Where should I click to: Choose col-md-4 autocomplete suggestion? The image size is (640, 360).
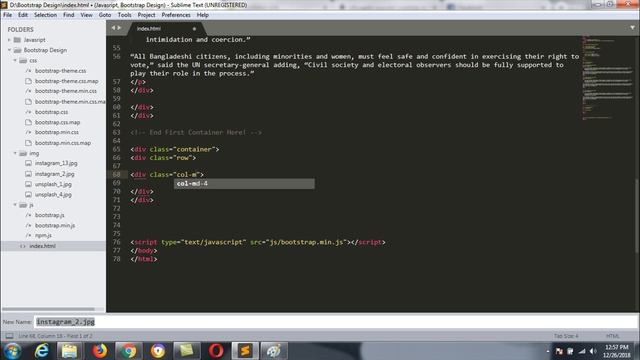(244, 184)
